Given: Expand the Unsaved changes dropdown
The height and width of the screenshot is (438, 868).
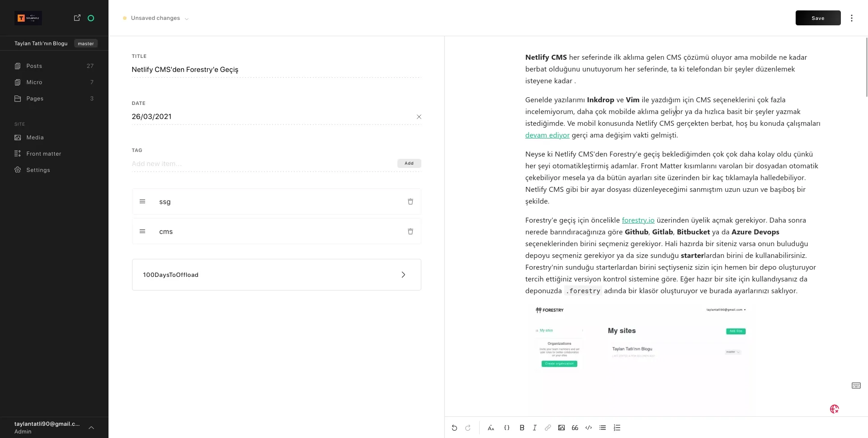Looking at the screenshot, I should pos(187,19).
